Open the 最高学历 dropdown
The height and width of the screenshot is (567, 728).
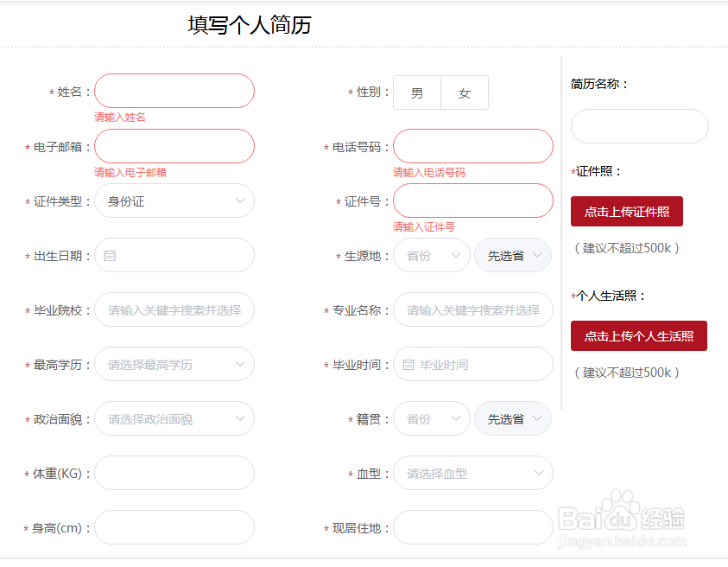[x=174, y=364]
